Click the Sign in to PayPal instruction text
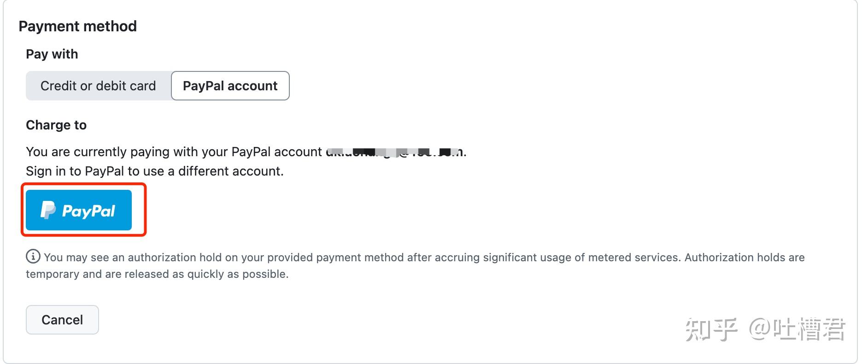 click(x=155, y=171)
